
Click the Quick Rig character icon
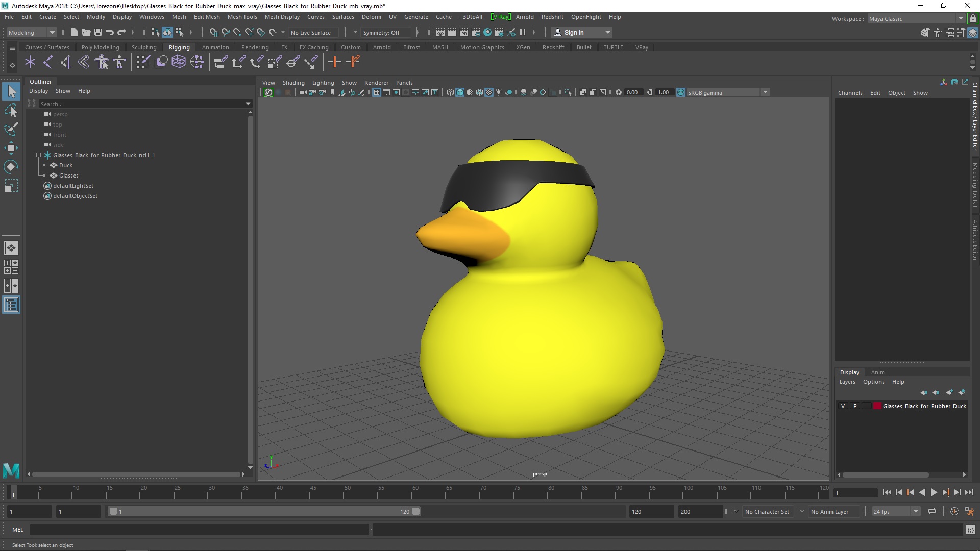(102, 62)
